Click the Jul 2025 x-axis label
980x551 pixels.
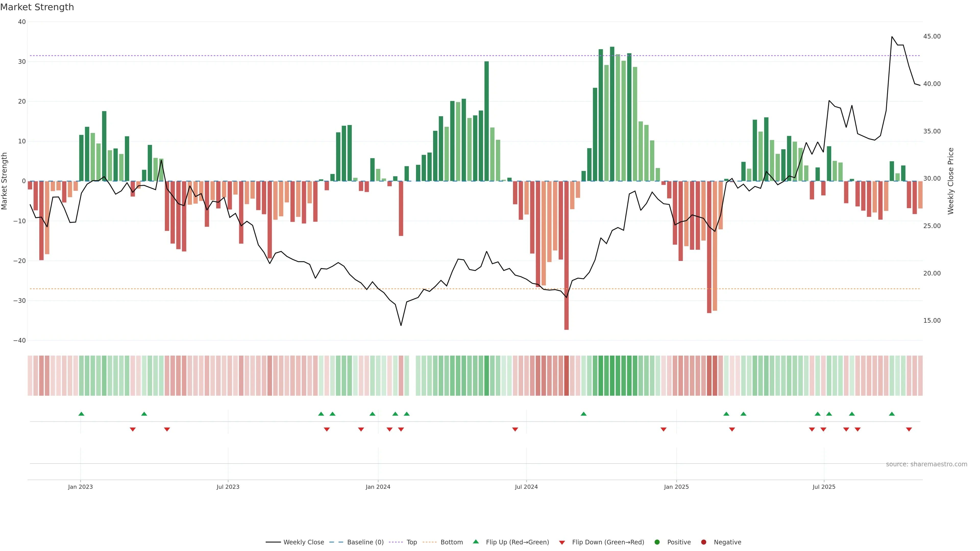(824, 487)
